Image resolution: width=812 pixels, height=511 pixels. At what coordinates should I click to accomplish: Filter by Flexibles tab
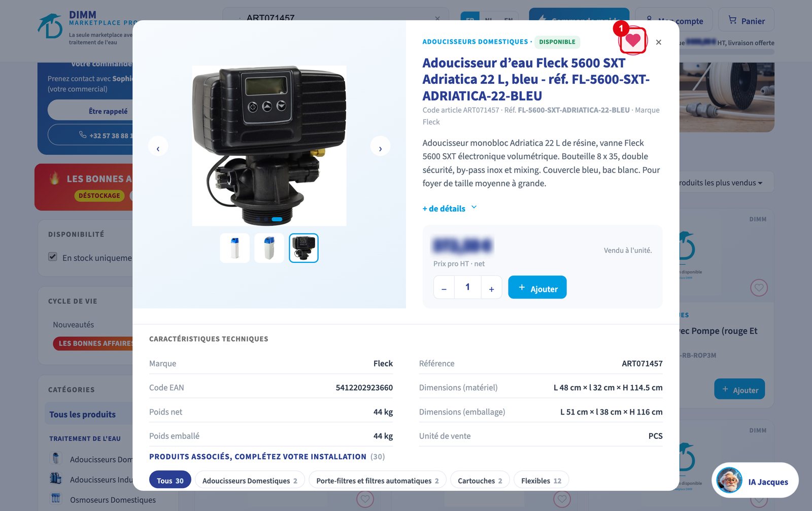541,480
